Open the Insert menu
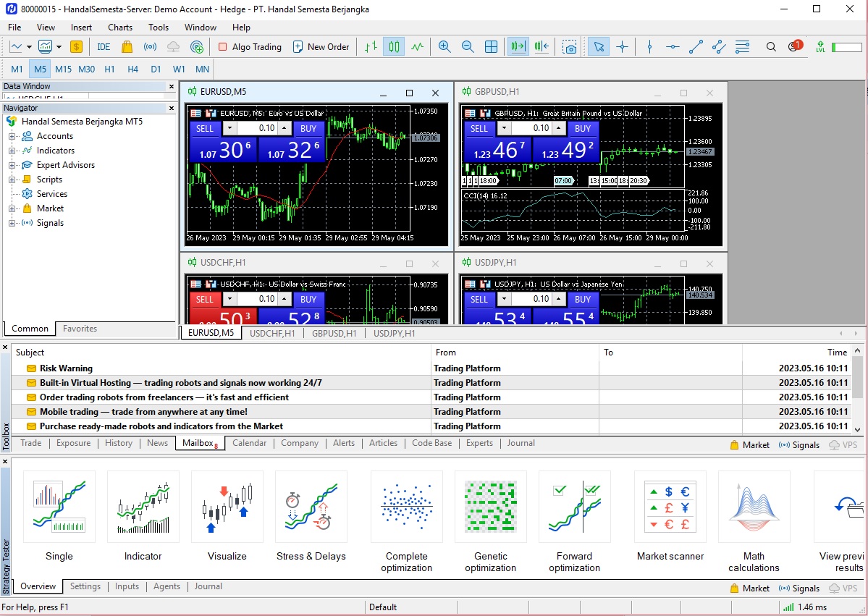 click(x=81, y=27)
